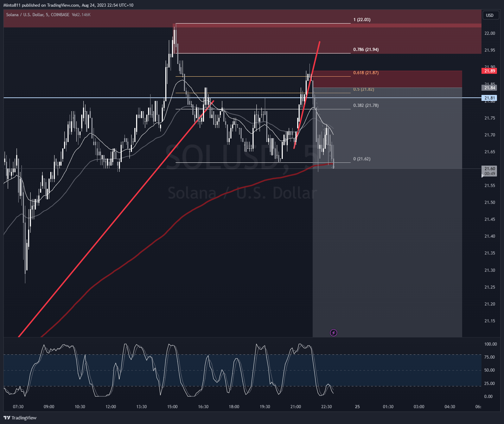Click the 21.50 price axis label
Image resolution: width=504 pixels, height=424 pixels.
coord(490,203)
